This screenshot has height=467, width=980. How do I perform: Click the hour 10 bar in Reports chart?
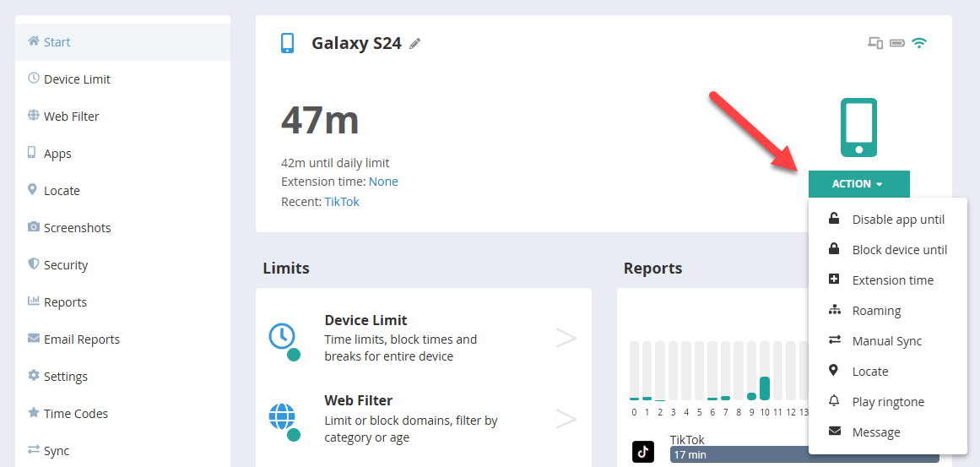(x=765, y=388)
